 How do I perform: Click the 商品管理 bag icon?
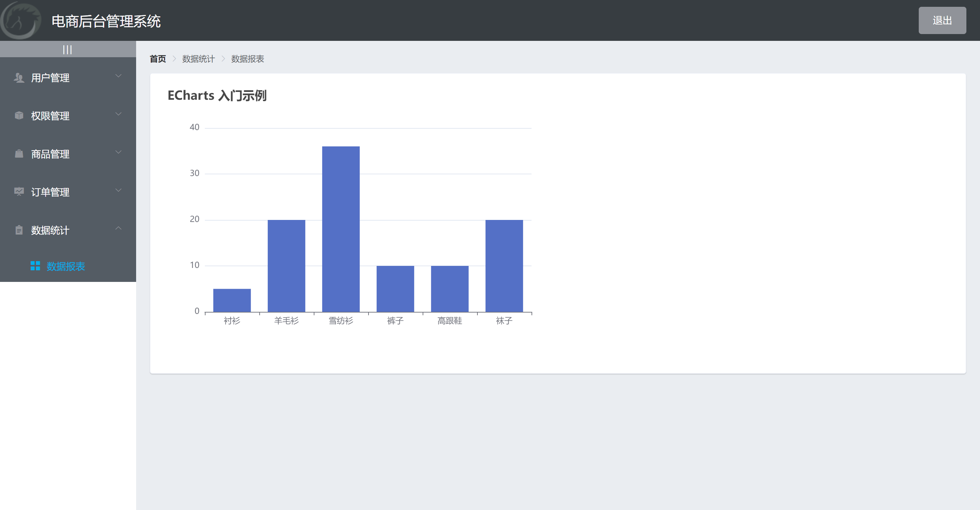coord(19,154)
